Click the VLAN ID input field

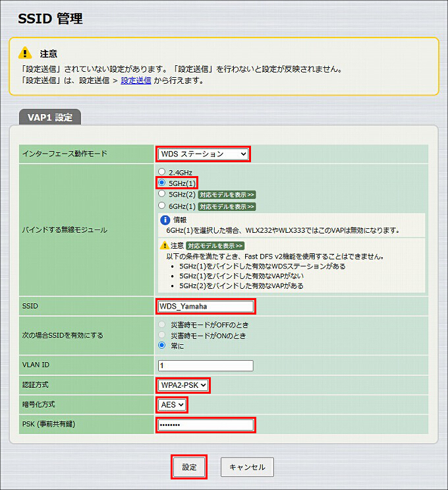pyautogui.click(x=206, y=365)
